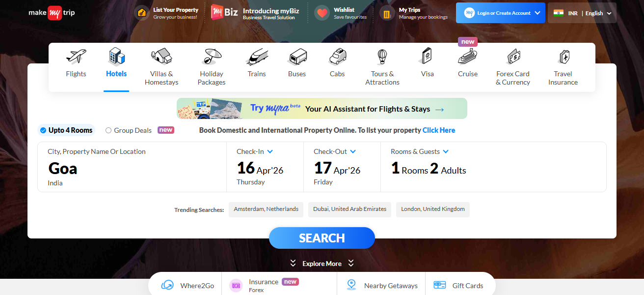This screenshot has width=644, height=295.
Task: Choose Dubai, United Arab Emirates trending search
Action: (x=350, y=209)
